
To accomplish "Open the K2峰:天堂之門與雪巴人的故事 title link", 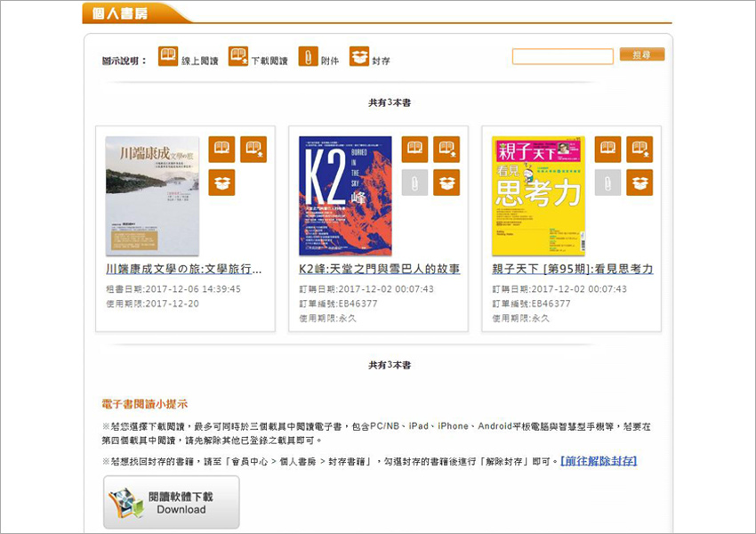I will click(x=379, y=269).
